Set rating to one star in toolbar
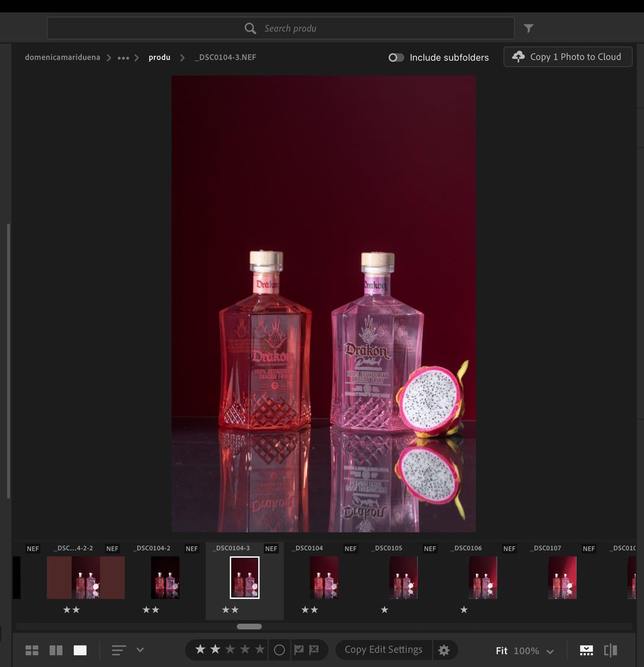This screenshot has height=667, width=644. (x=200, y=649)
